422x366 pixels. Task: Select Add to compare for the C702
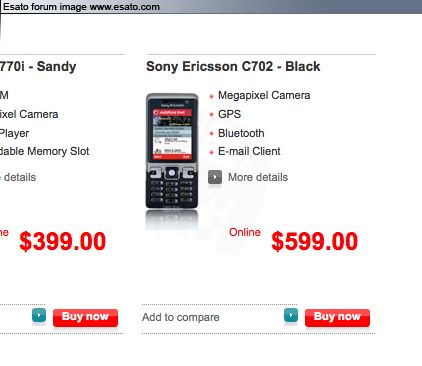tap(181, 317)
